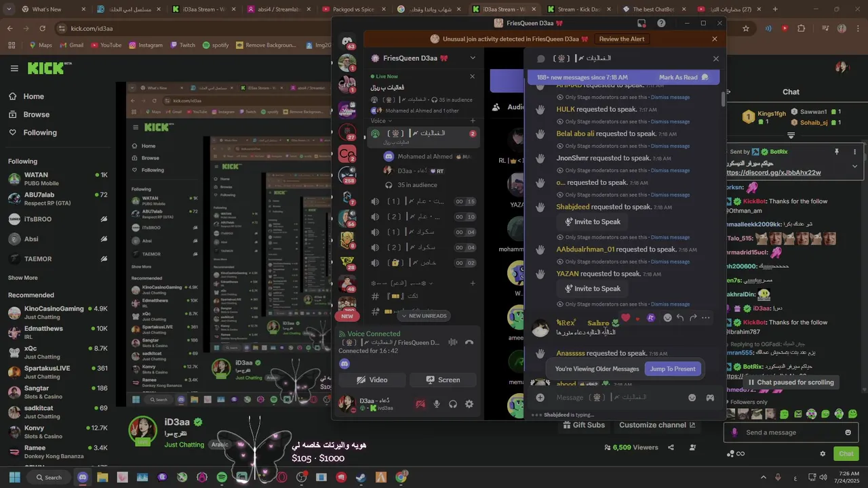Open emoji picker in Discord message box
Screen dimensions: 868x488
(692, 397)
